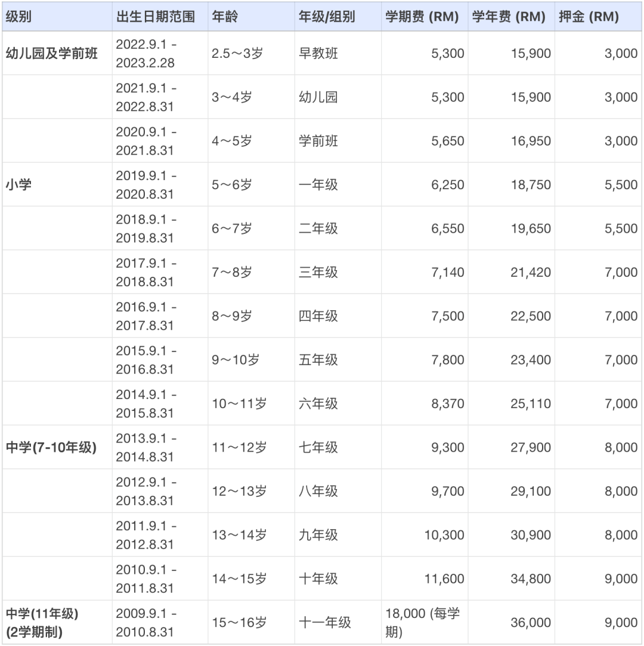Click the date range 2009.9.1 - 2010.8.31
The height and width of the screenshot is (646, 644).
click(x=160, y=623)
